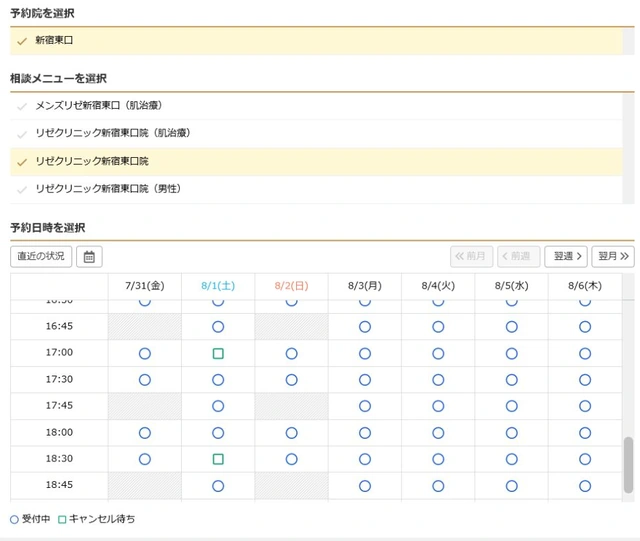Pick the 17:00 waitlist square on 8/1
This screenshot has width=640, height=541.
(x=218, y=354)
